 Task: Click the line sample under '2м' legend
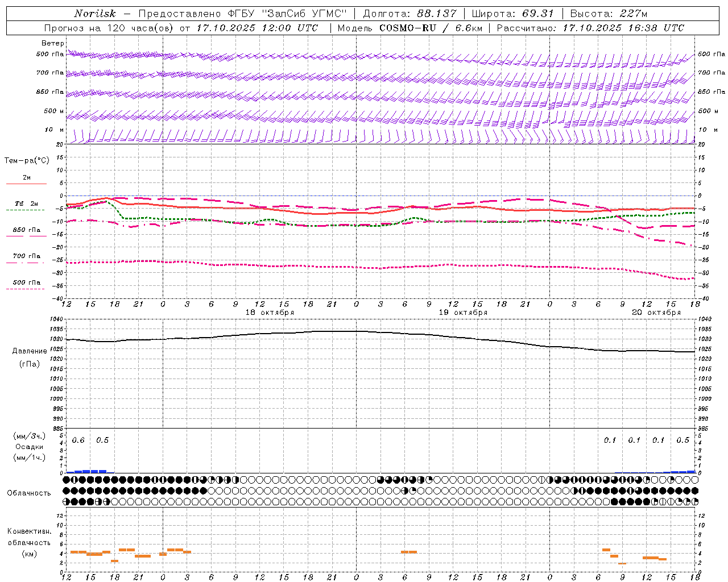tap(26, 184)
